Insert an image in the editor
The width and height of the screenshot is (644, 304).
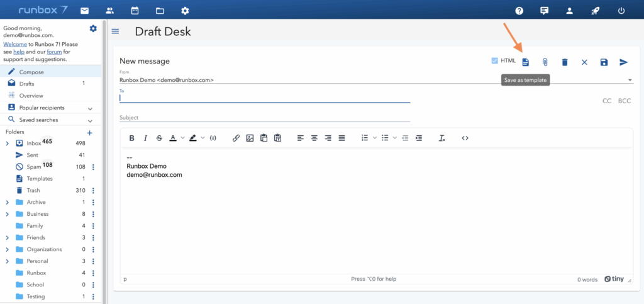250,138
